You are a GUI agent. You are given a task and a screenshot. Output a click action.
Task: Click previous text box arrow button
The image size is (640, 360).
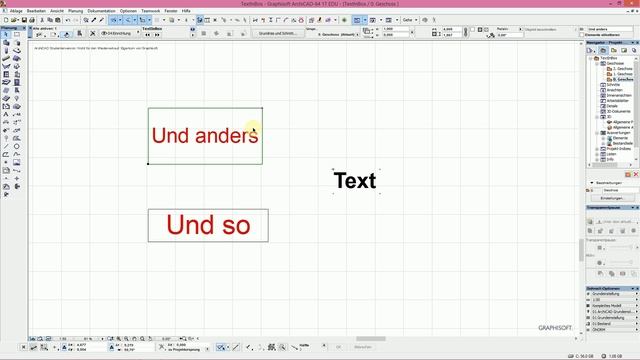[148, 35]
